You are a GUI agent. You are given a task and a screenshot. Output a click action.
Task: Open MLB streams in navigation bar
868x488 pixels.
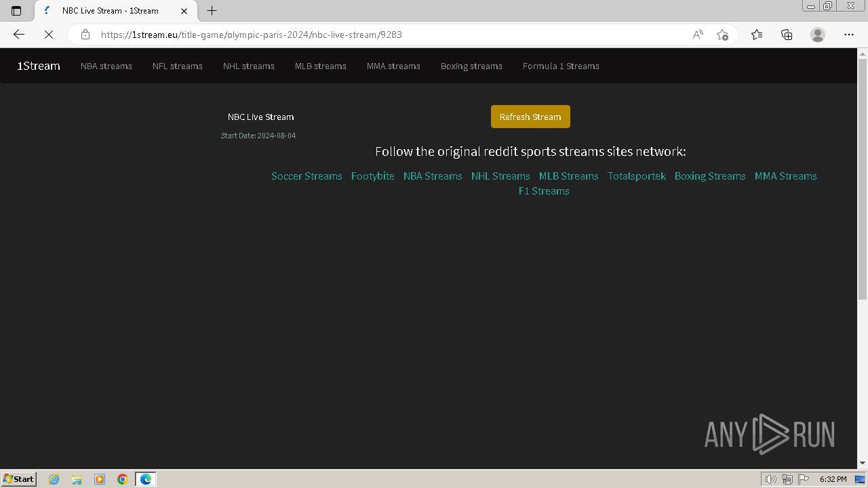click(x=321, y=66)
